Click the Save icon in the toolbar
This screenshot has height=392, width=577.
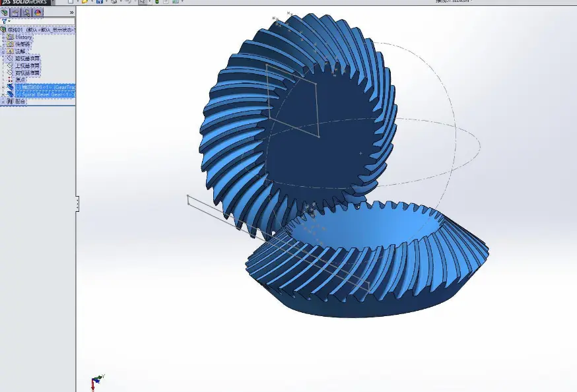pos(100,3)
